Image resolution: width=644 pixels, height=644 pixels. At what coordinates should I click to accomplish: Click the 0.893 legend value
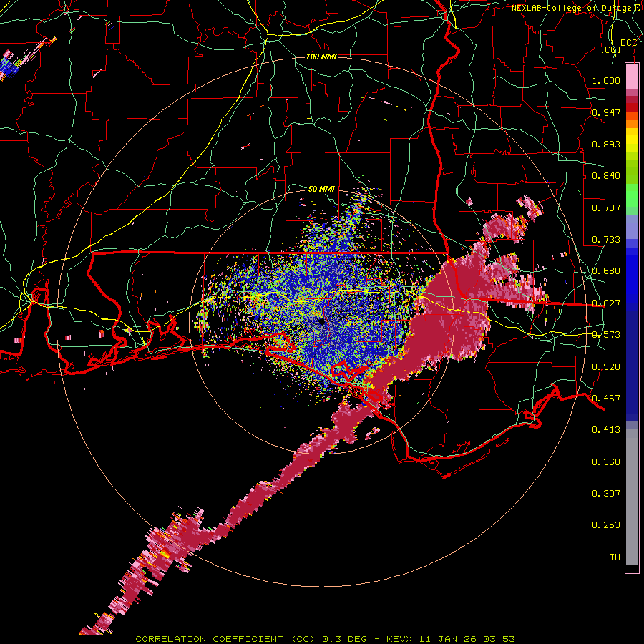tap(606, 144)
